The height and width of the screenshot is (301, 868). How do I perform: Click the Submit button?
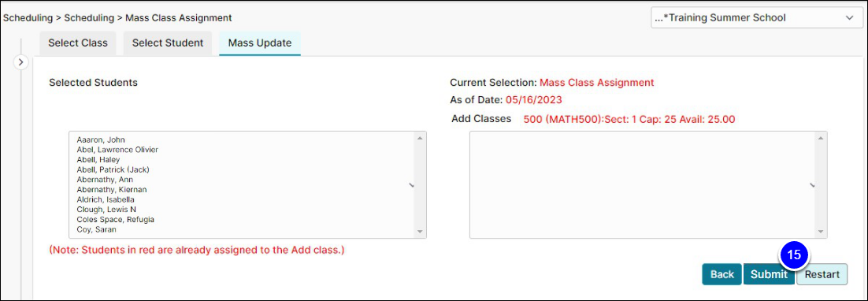[769, 274]
